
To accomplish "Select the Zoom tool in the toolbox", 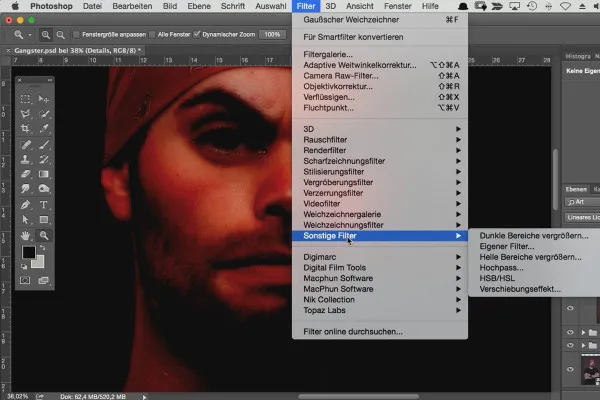I will pos(44,235).
